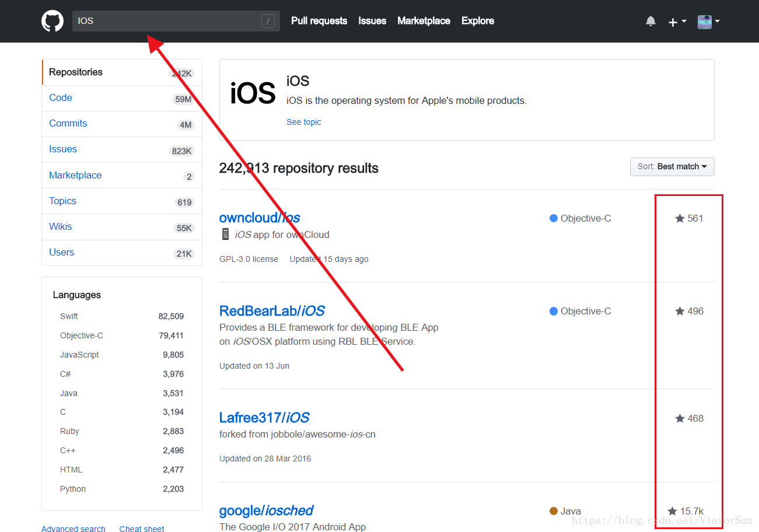Select the Issues filter in sidebar
The height and width of the screenshot is (532, 759).
point(122,149)
